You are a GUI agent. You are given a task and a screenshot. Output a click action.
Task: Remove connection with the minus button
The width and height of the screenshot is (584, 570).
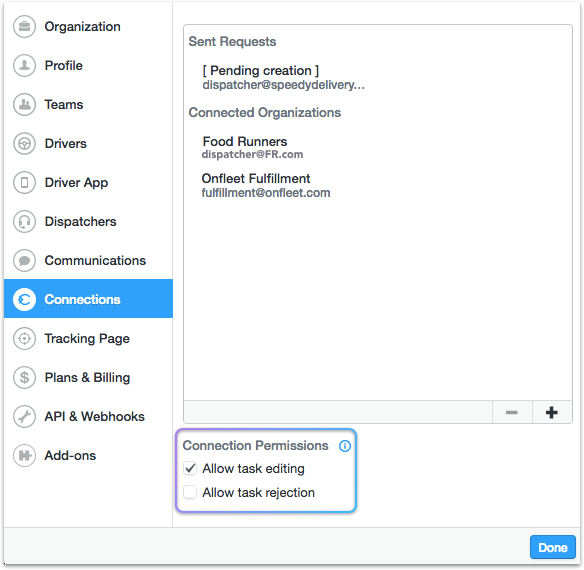[x=512, y=412]
